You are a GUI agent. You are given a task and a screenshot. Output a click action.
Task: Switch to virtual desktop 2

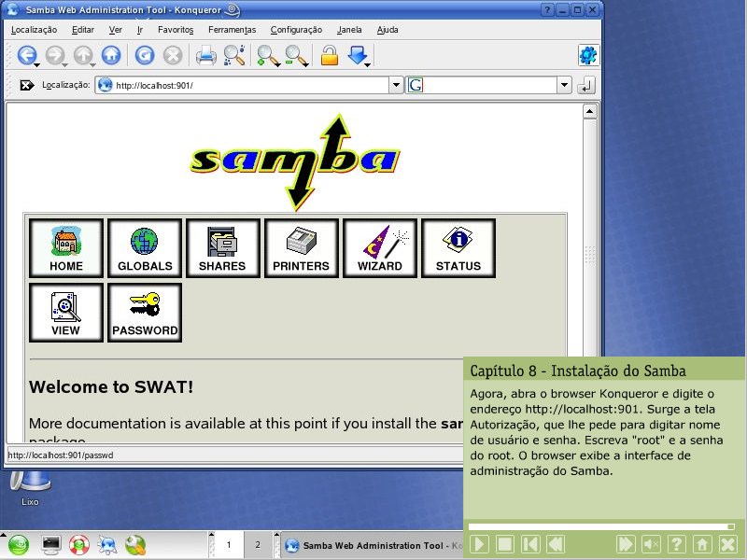(x=258, y=544)
